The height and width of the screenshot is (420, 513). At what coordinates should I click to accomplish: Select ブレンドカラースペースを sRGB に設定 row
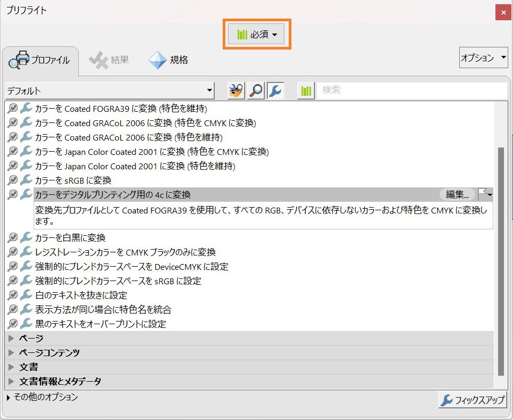(249, 281)
